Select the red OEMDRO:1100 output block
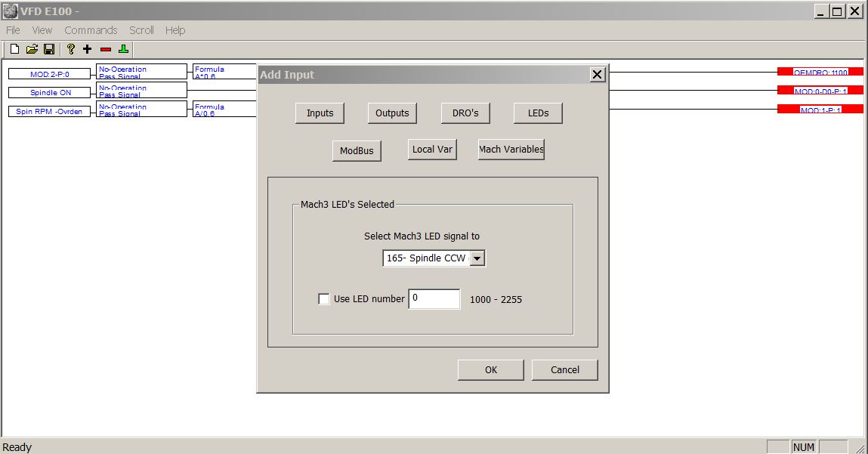 [820, 72]
